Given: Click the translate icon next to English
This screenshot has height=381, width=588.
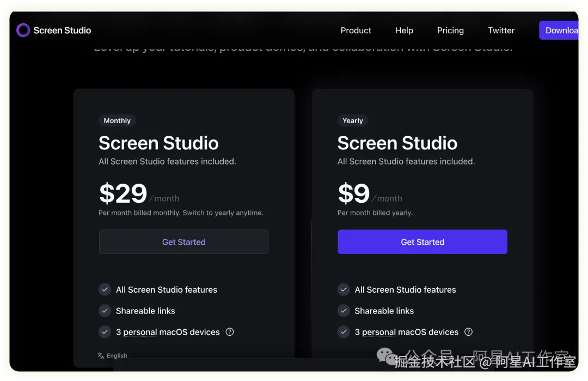Looking at the screenshot, I should pos(101,355).
